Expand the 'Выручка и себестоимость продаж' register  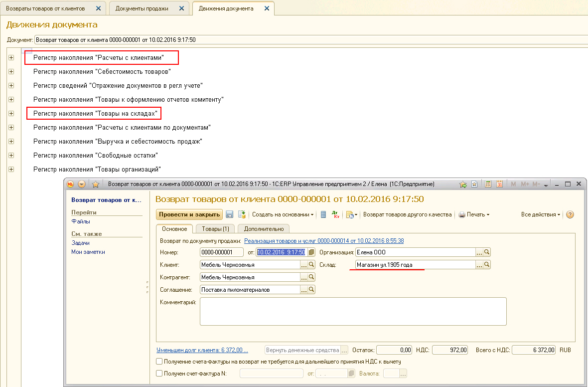click(11, 142)
